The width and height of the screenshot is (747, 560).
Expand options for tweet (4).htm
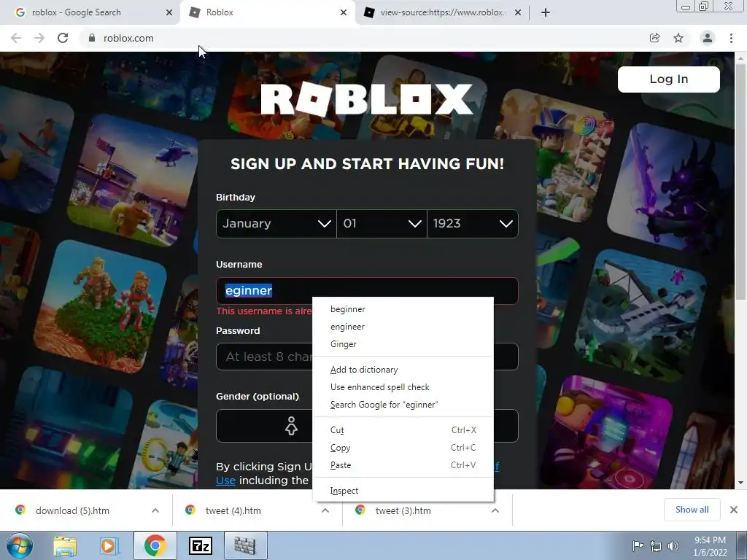pos(325,510)
